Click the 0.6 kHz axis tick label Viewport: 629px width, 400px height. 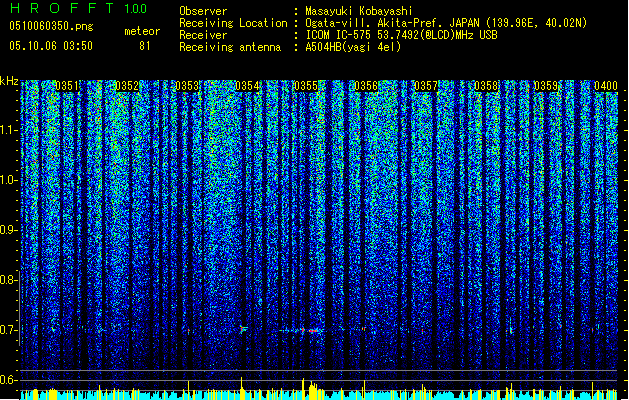(8, 380)
